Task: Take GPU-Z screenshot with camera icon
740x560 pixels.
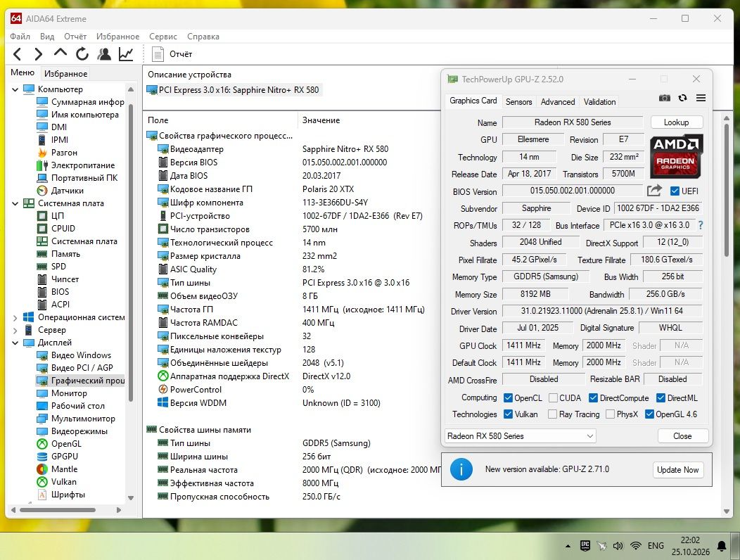Action: (x=665, y=98)
